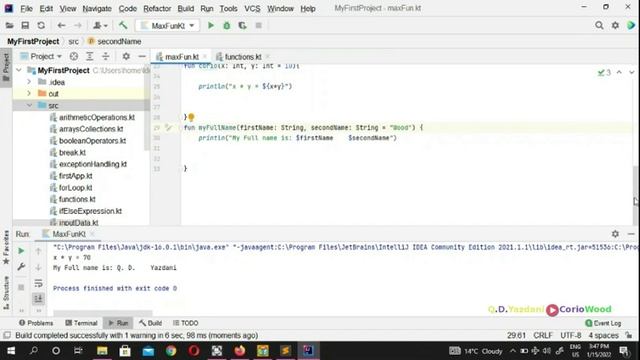Go to next highlighted problem arrow
640x360 pixels.
[631, 72]
